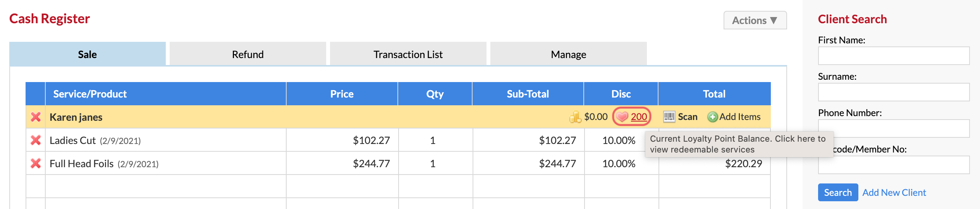Open the 200 loyalty points link

pyautogui.click(x=639, y=117)
